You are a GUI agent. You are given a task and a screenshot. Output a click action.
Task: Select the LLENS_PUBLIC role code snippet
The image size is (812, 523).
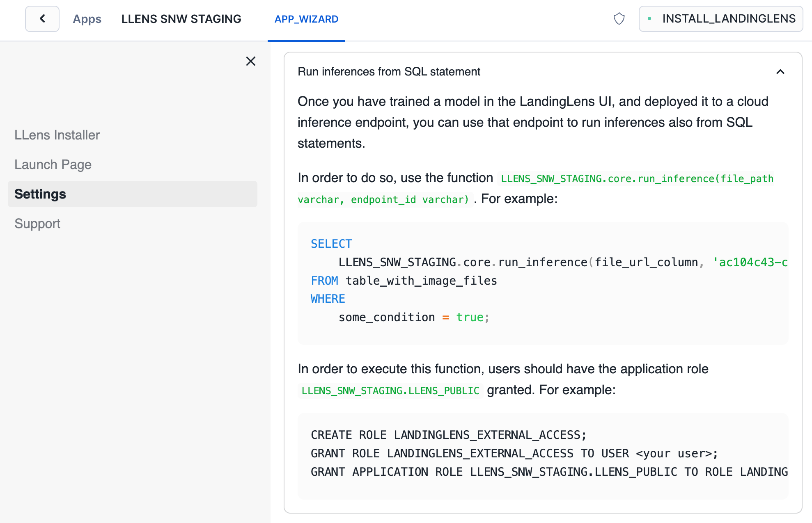tap(390, 391)
